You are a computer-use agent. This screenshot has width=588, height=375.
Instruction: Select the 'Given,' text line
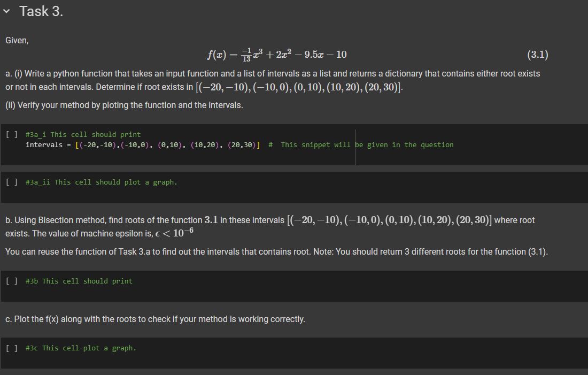tap(17, 41)
